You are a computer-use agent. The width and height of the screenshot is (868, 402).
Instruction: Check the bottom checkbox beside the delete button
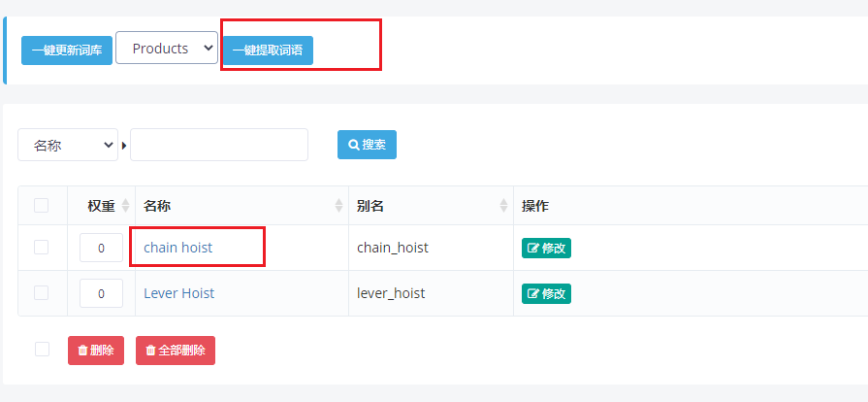pos(42,350)
